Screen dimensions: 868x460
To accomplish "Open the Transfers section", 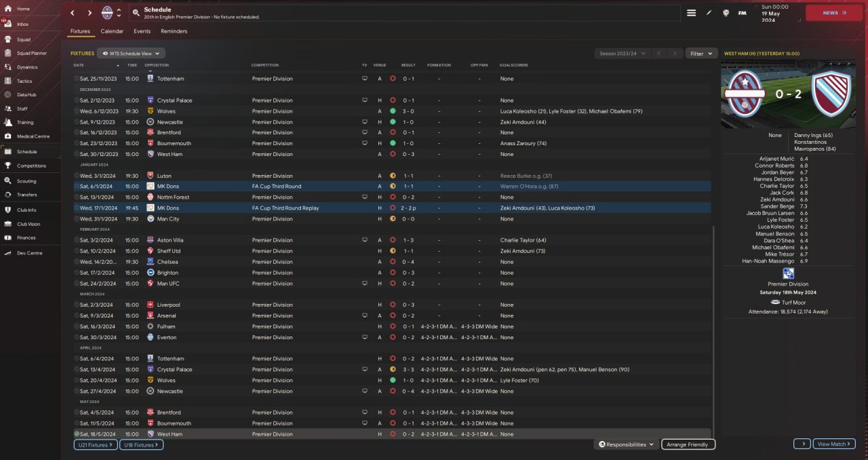I will (x=26, y=195).
